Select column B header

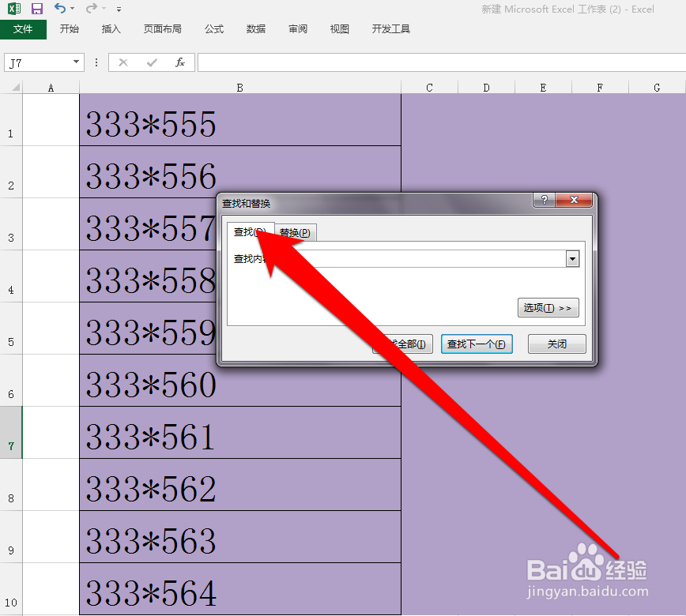tap(239, 88)
